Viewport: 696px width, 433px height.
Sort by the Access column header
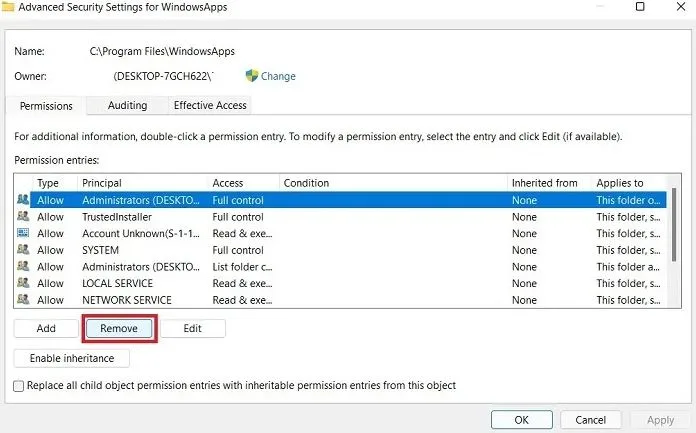tap(243, 183)
